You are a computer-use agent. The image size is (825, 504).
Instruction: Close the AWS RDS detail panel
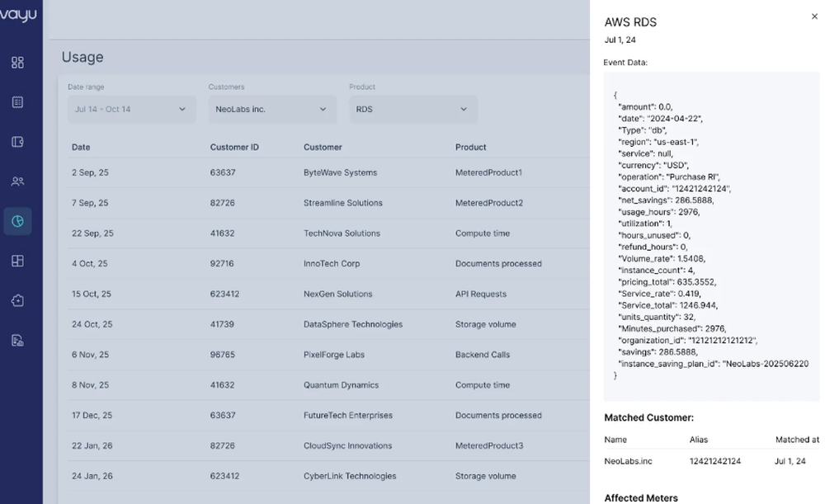(x=814, y=16)
